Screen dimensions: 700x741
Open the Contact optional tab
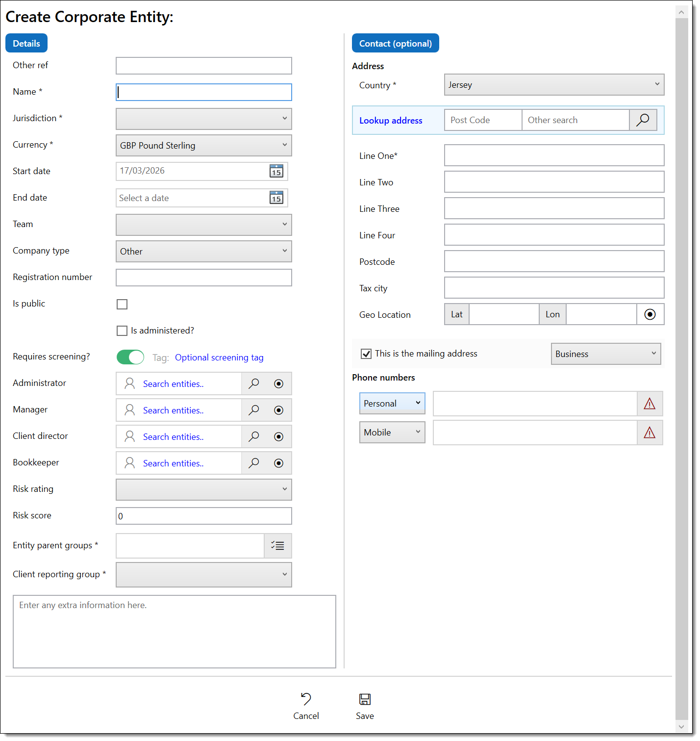point(395,43)
